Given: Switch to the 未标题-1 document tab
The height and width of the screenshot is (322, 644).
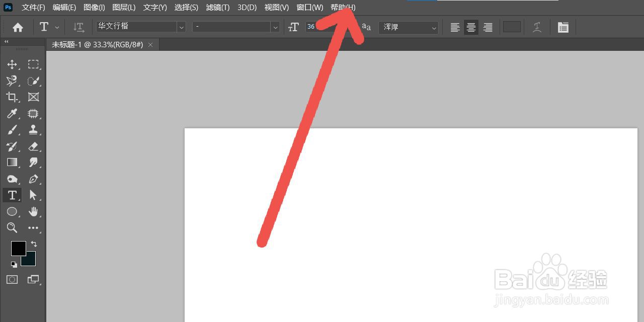Looking at the screenshot, I should [x=97, y=45].
